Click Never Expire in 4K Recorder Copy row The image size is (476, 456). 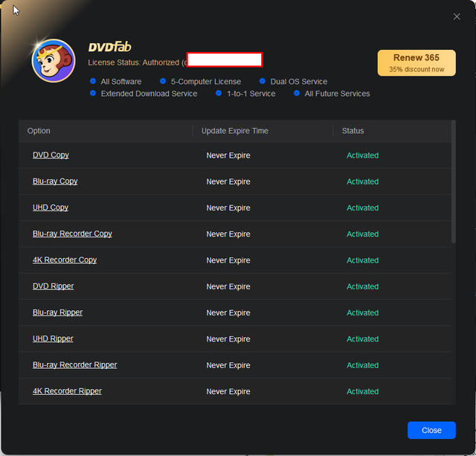[228, 260]
